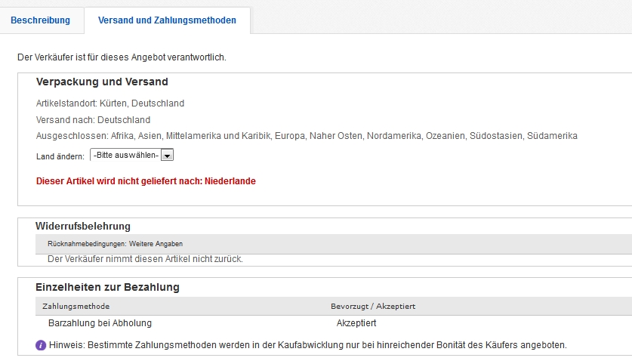This screenshot has height=364, width=632.
Task: Click 'Der Verkäufer ist für dieses Angebot verantwortlich' text
Action: click(122, 57)
